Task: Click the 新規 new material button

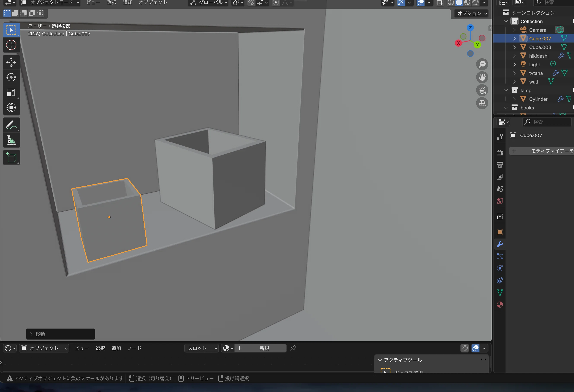Action: pos(260,348)
